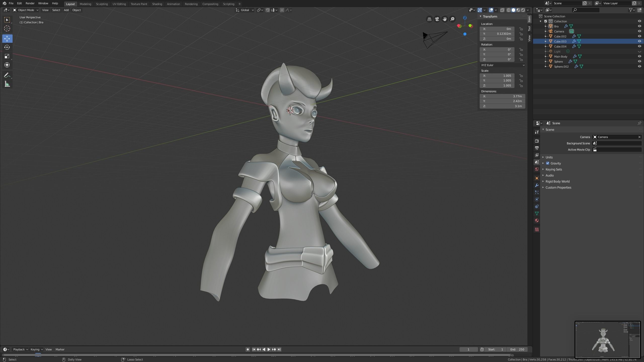This screenshot has width=644, height=362.
Task: Open the Physics properties tab
Action: [537, 199]
